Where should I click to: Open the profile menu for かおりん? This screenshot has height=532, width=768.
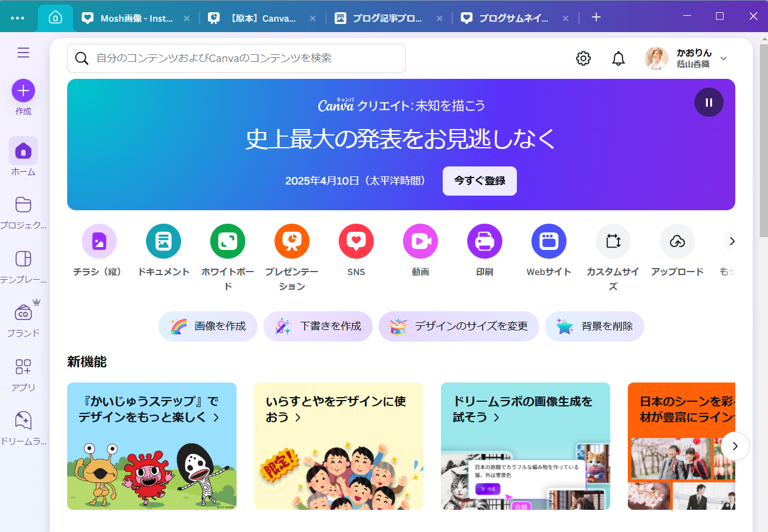point(687,58)
